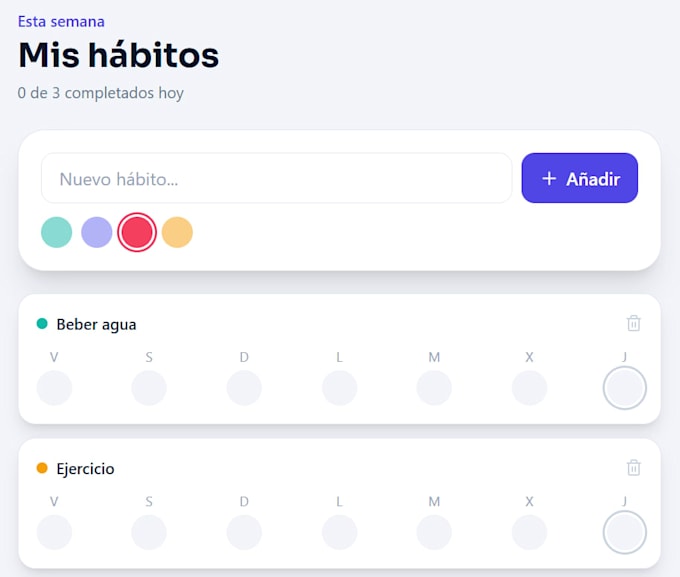This screenshot has width=680, height=577.
Task: Mark Friday (V) done for Beber agua
Action: 54,388
